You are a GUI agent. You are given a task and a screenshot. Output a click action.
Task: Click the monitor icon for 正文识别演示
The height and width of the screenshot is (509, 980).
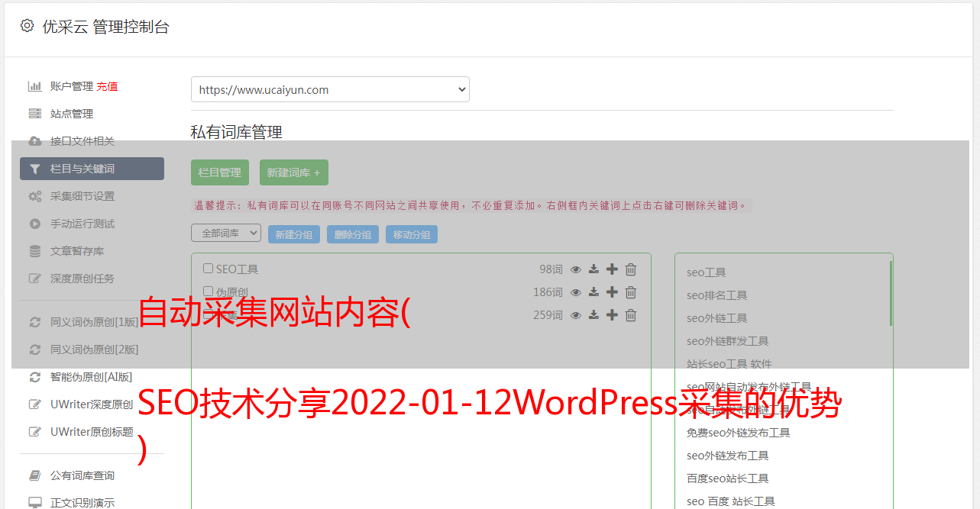[x=35, y=503]
